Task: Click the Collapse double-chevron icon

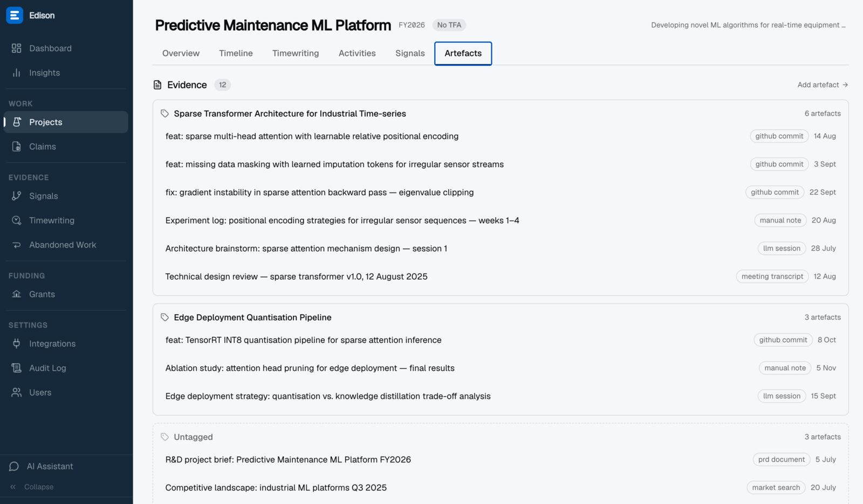Action: (x=13, y=487)
